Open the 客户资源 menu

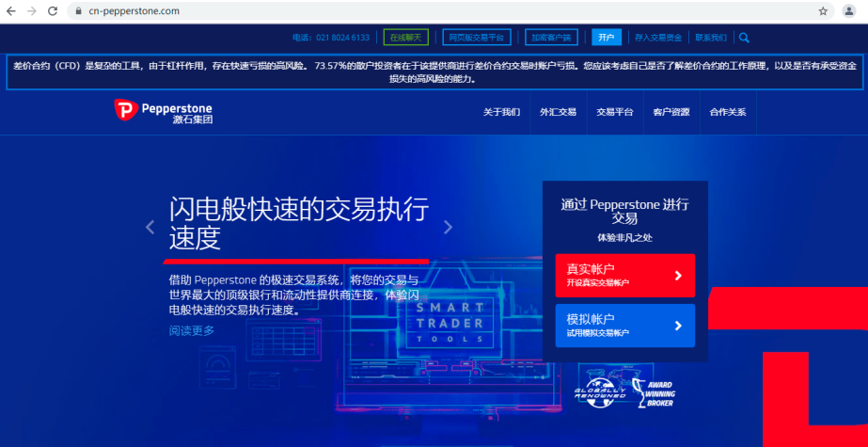[x=671, y=112]
